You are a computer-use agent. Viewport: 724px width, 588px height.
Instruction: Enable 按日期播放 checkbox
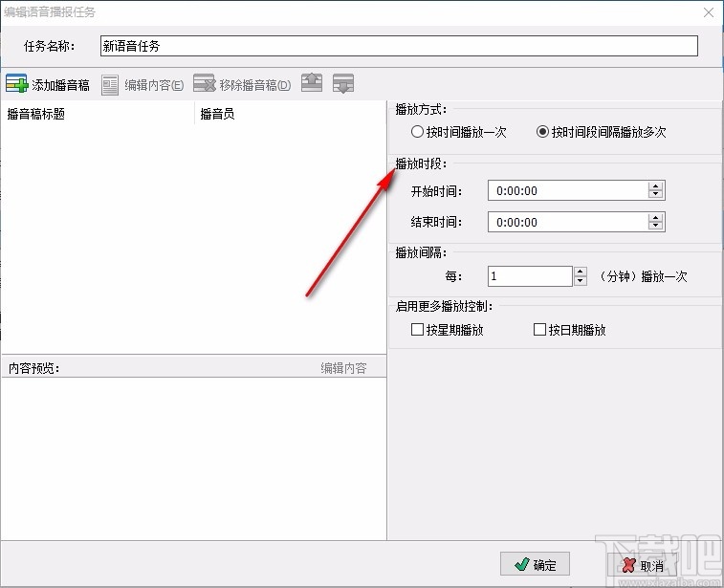[x=569, y=330]
